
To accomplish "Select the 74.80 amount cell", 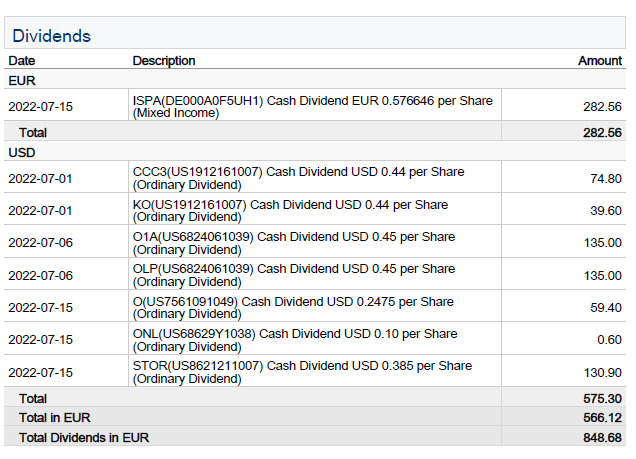I will click(605, 179).
